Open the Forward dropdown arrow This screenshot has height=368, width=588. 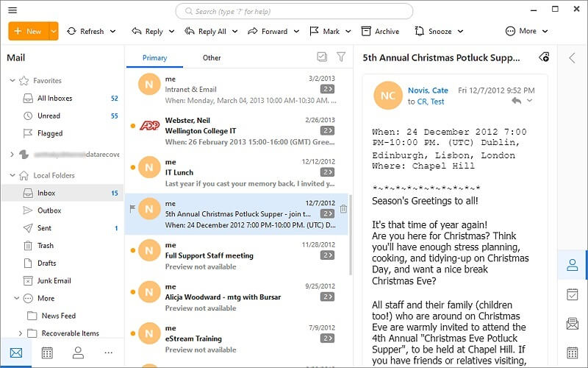(x=296, y=32)
